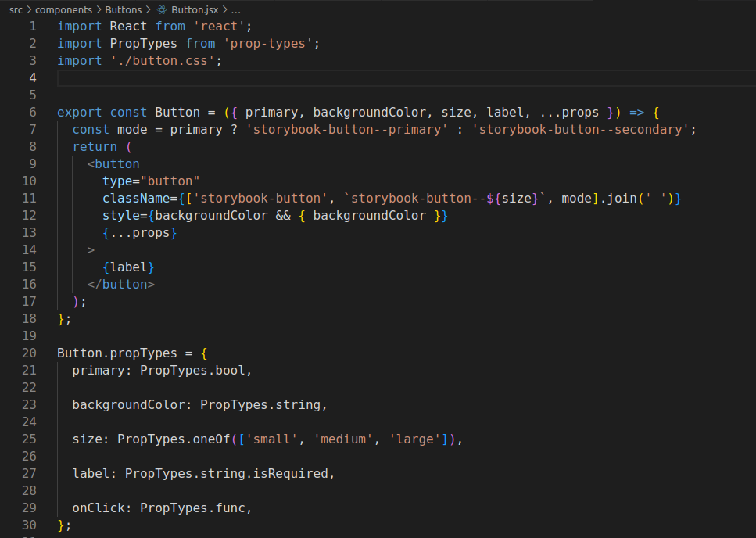Select components in the breadcrumb bar
This screenshot has height=538, width=756.
coord(63,9)
